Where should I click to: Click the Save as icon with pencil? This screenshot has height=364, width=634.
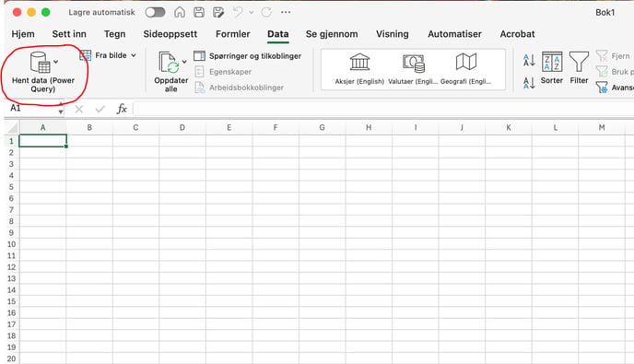[218, 12]
